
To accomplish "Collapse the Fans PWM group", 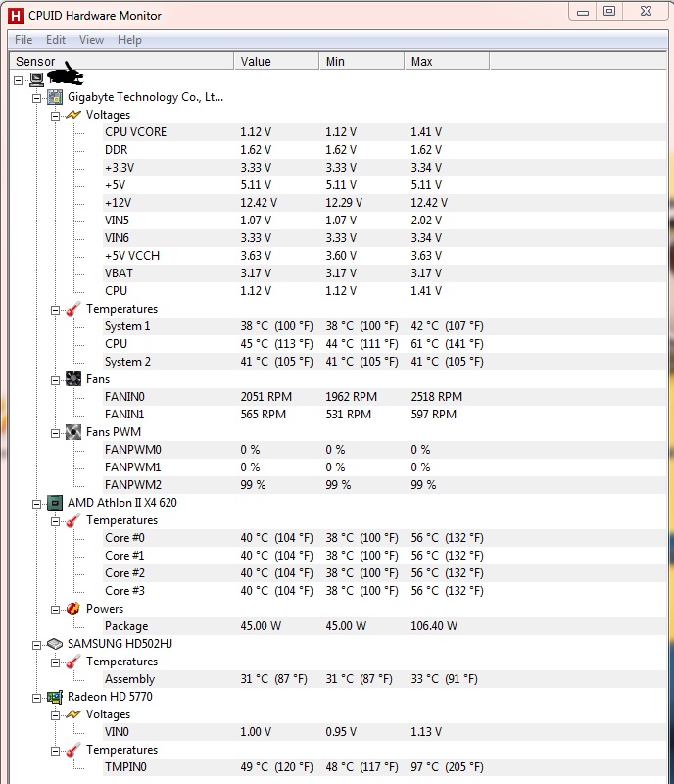I will coord(56,433).
